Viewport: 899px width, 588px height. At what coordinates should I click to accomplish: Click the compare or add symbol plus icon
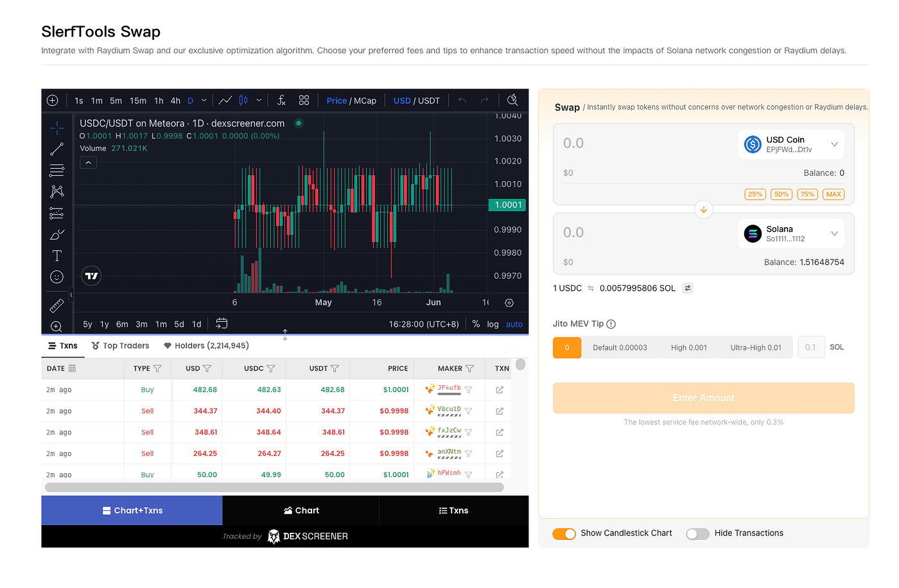[x=53, y=100]
